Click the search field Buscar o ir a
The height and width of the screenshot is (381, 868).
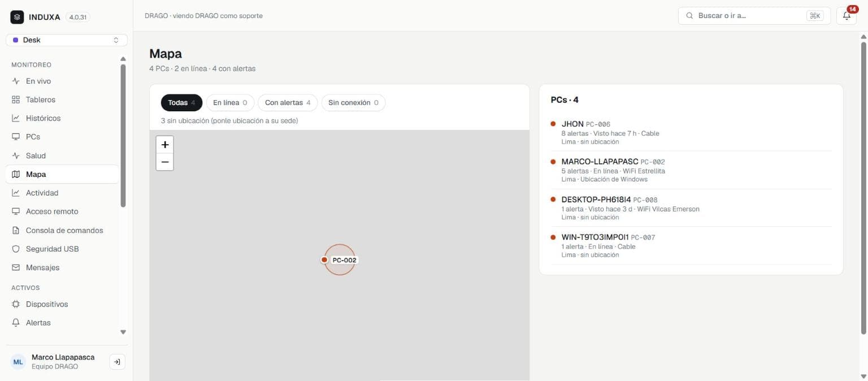(x=753, y=16)
